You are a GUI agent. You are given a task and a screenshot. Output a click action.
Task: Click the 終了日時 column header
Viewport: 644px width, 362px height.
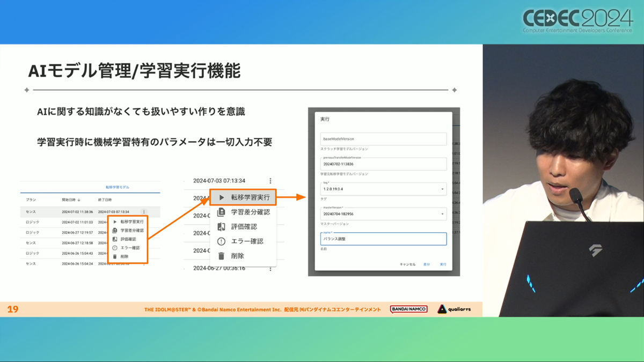(105, 200)
